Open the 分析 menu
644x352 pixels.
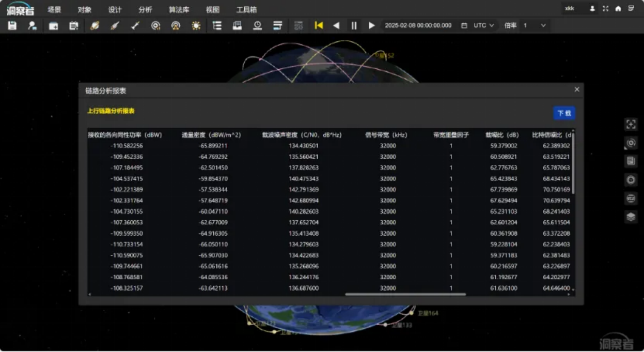[x=146, y=10]
